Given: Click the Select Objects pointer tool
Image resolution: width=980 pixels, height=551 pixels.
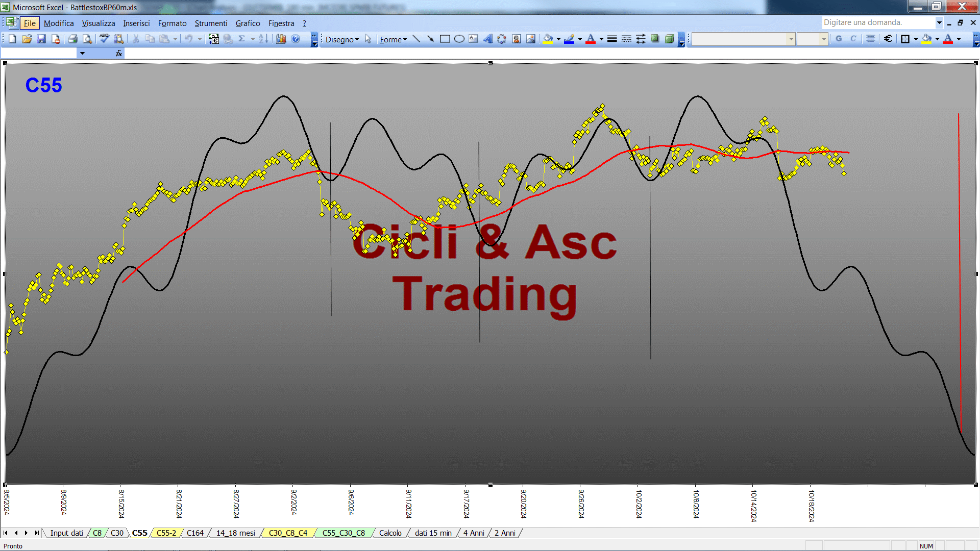Looking at the screenshot, I should pyautogui.click(x=368, y=39).
